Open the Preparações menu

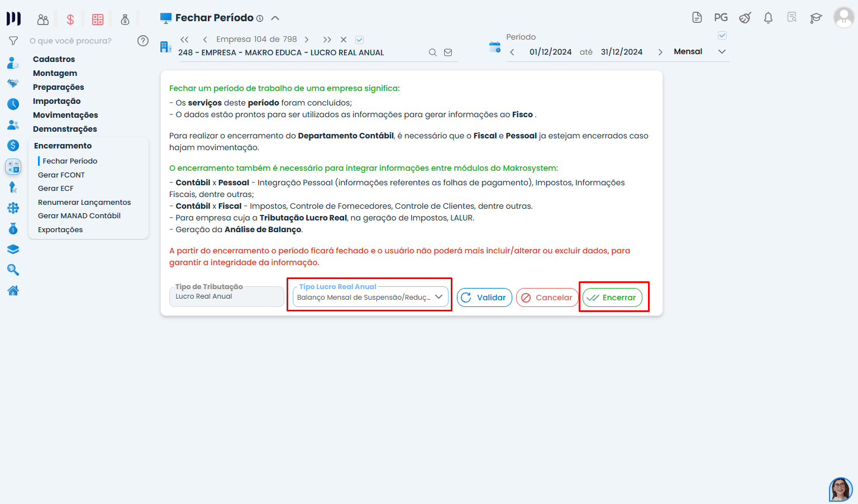59,87
